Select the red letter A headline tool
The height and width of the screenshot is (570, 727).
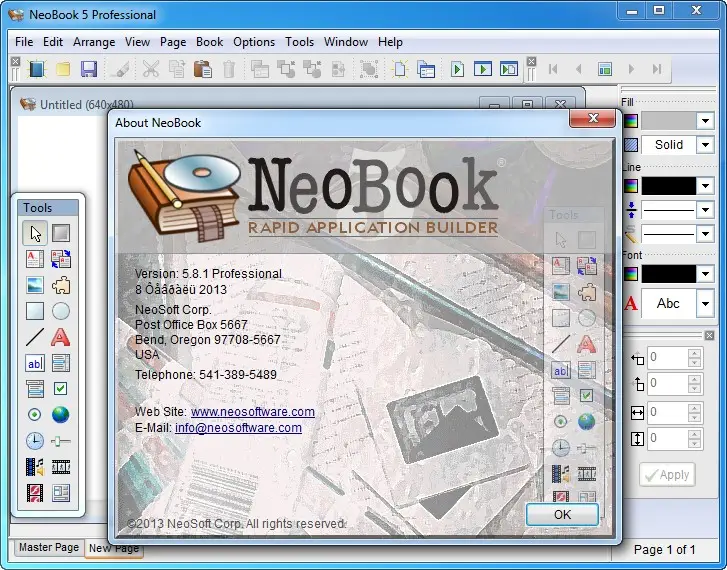click(61, 337)
